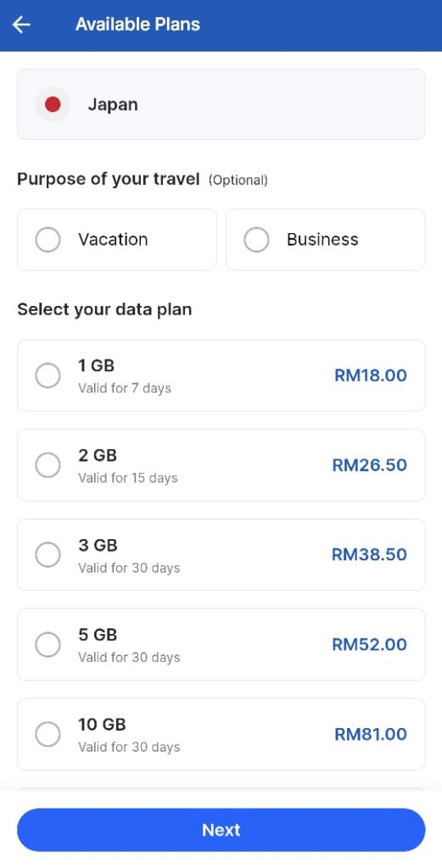Select the Business radio button
The height and width of the screenshot is (868, 442).
tap(256, 240)
